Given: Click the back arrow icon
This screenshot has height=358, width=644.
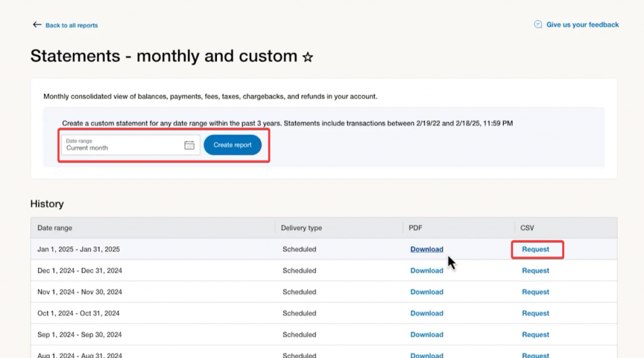Looking at the screenshot, I should click(x=37, y=25).
